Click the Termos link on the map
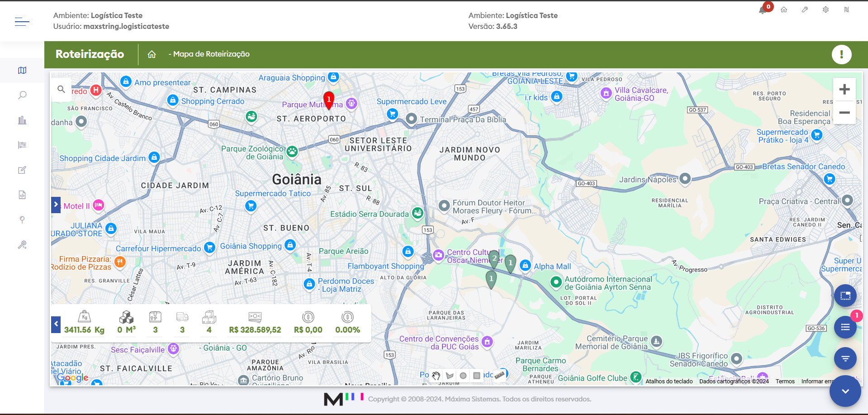Screen dimensions: 868x415 (x=785, y=382)
